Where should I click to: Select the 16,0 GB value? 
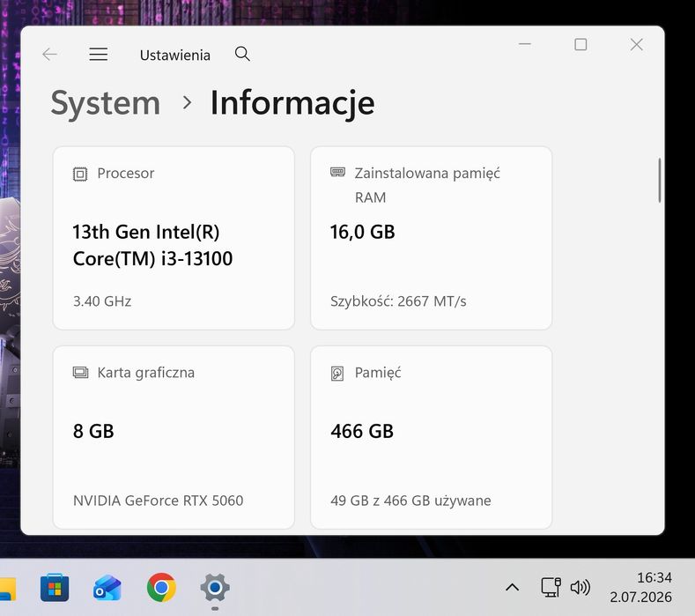pos(362,232)
